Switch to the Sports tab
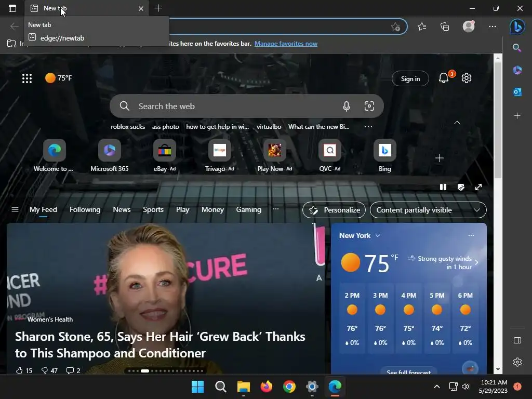The image size is (532, 399). coord(153,210)
